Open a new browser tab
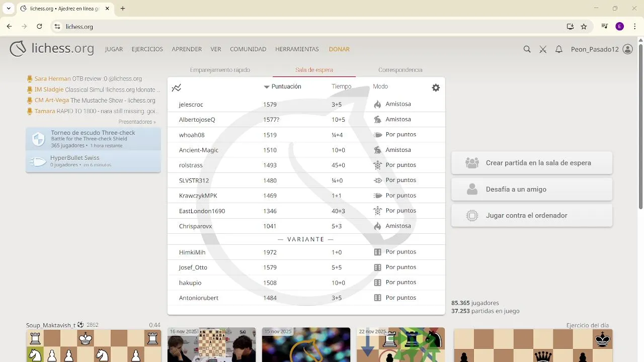The width and height of the screenshot is (644, 362). pos(123,9)
